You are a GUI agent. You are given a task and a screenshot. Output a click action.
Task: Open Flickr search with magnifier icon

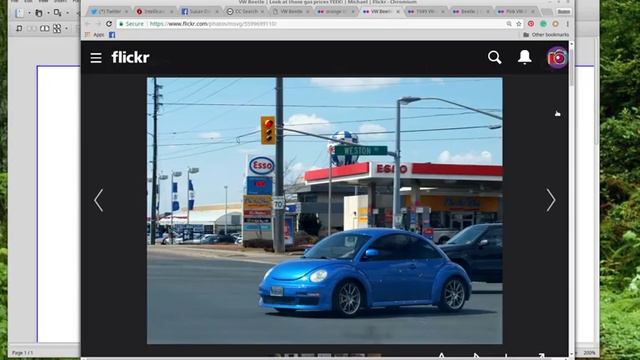pyautogui.click(x=494, y=57)
